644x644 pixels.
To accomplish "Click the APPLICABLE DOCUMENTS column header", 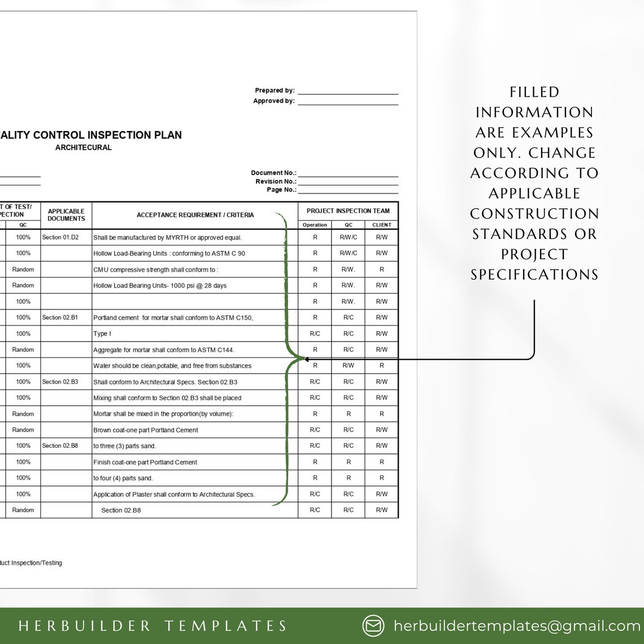I will click(x=66, y=215).
